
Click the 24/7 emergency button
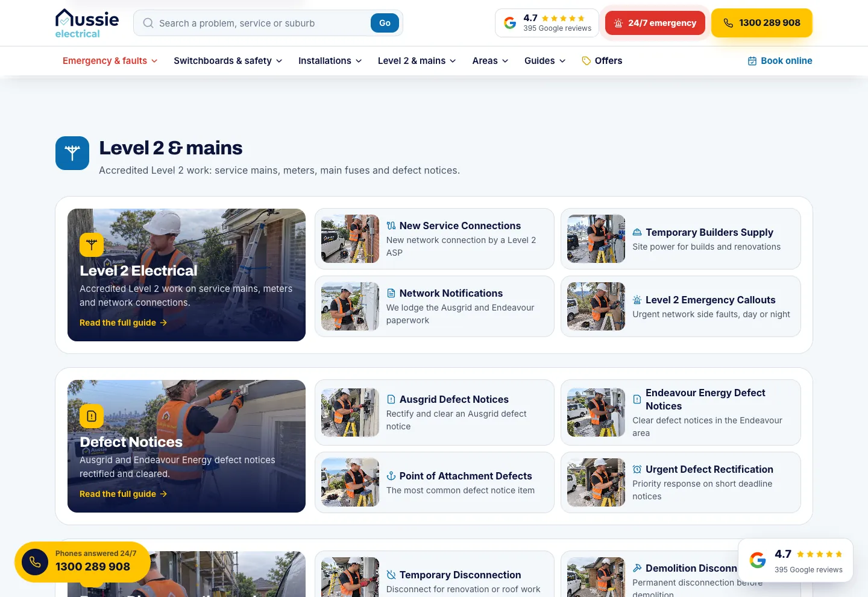point(655,23)
